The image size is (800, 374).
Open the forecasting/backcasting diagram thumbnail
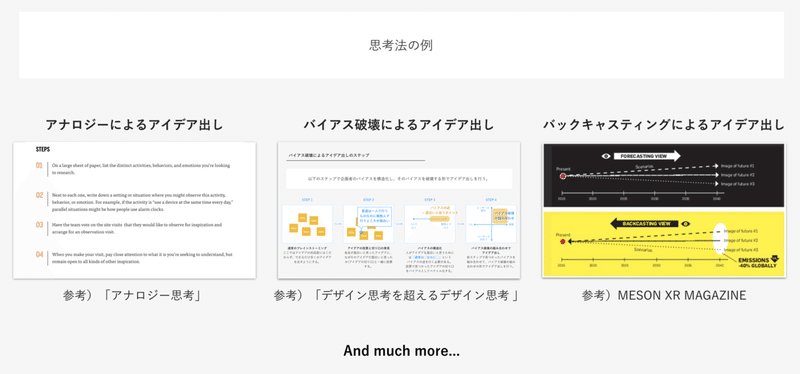coord(663,210)
